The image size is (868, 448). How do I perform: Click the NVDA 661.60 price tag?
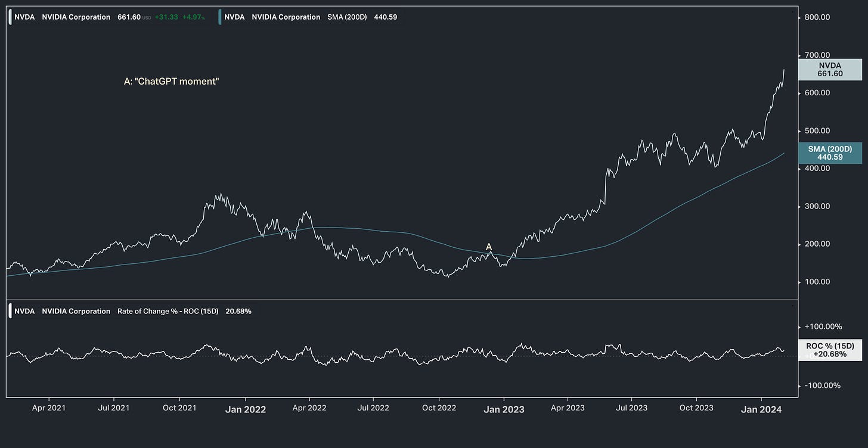tap(830, 70)
